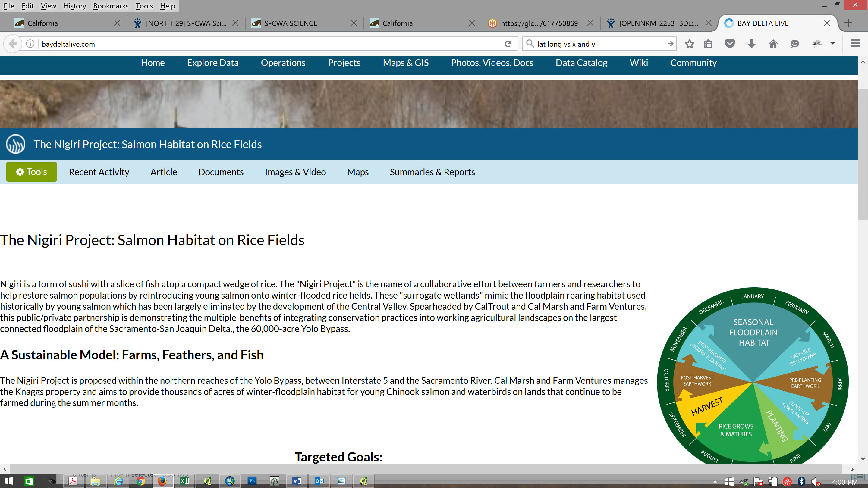
Task: Click the muted volume tray icon
Action: coord(816,482)
